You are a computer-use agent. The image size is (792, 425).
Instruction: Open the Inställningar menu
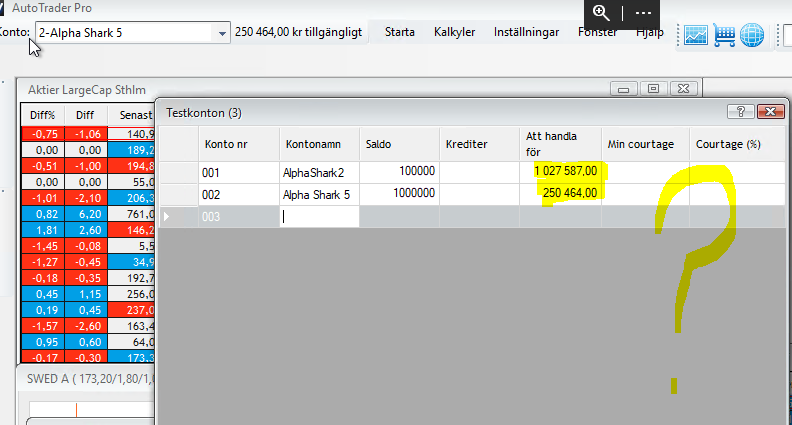click(x=526, y=32)
